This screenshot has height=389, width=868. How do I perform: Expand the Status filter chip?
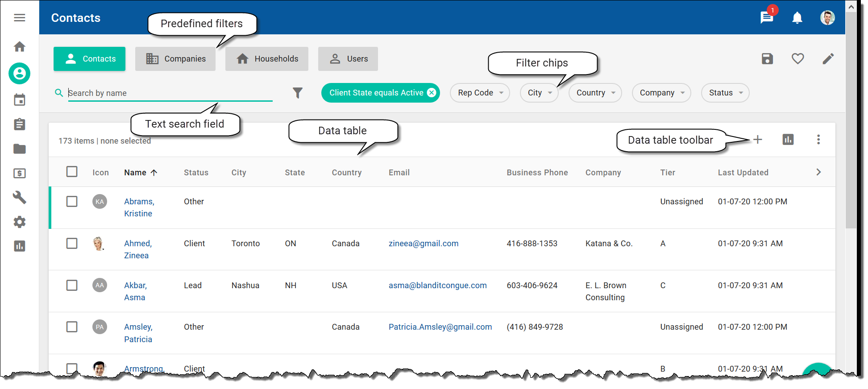coord(725,93)
